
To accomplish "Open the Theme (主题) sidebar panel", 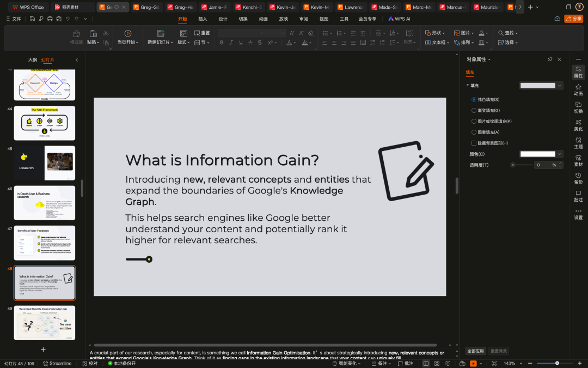I will [x=578, y=143].
